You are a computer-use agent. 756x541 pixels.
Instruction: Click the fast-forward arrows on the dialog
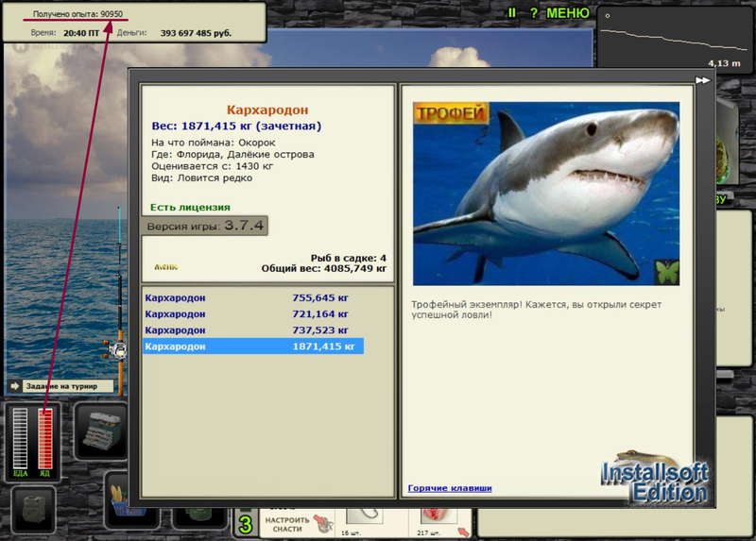(x=702, y=80)
